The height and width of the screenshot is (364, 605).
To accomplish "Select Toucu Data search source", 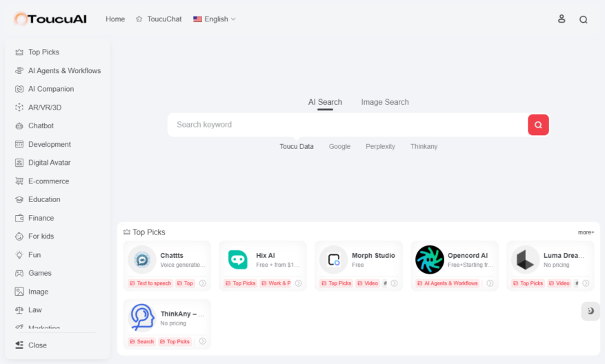I will point(297,147).
